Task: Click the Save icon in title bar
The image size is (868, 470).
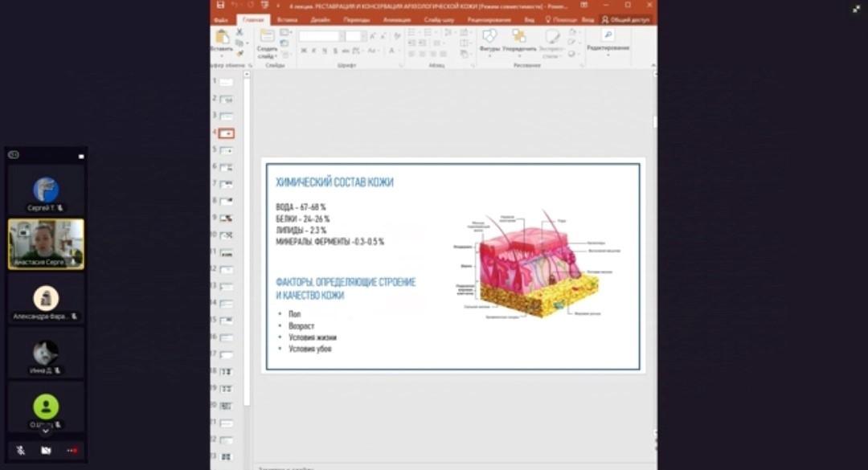Action: (x=221, y=6)
